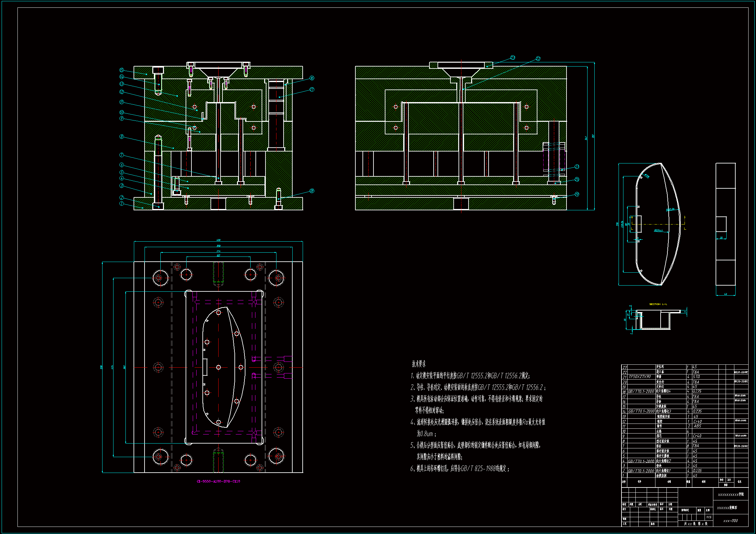
Task: Select the 500 vertical dimension text
Action: (102, 367)
